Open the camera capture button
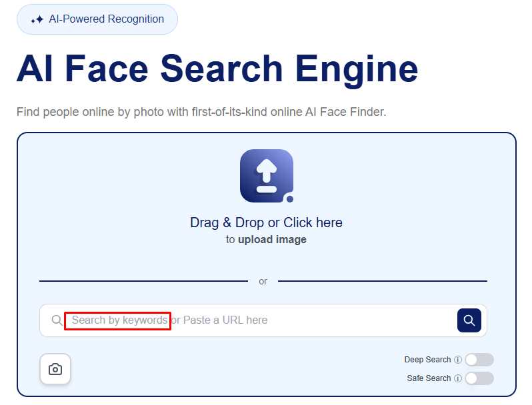 (55, 369)
